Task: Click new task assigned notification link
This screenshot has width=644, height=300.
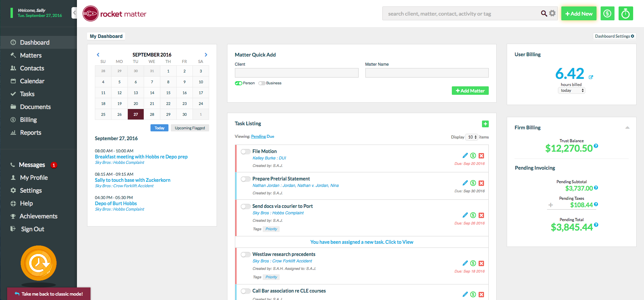Action: (362, 242)
